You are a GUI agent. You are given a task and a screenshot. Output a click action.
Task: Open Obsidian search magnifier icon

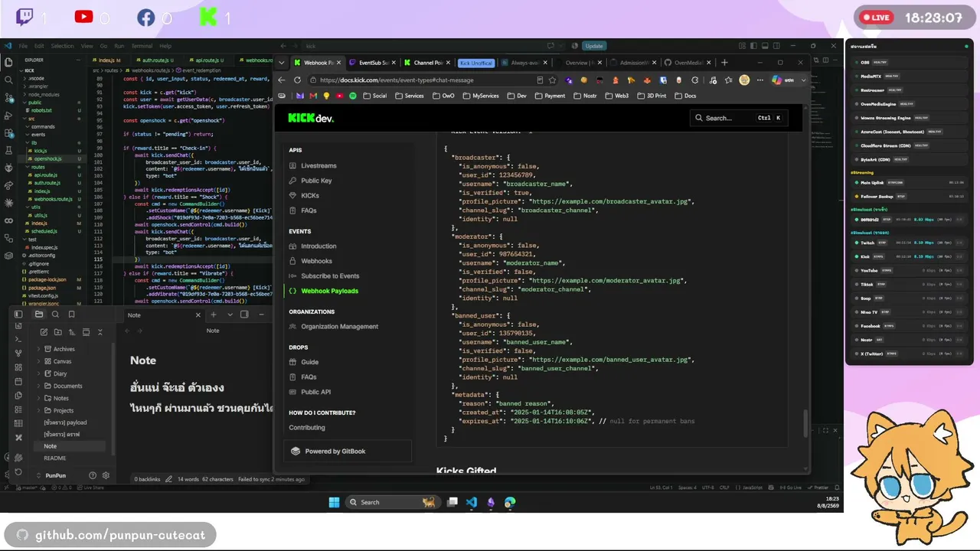coord(55,314)
